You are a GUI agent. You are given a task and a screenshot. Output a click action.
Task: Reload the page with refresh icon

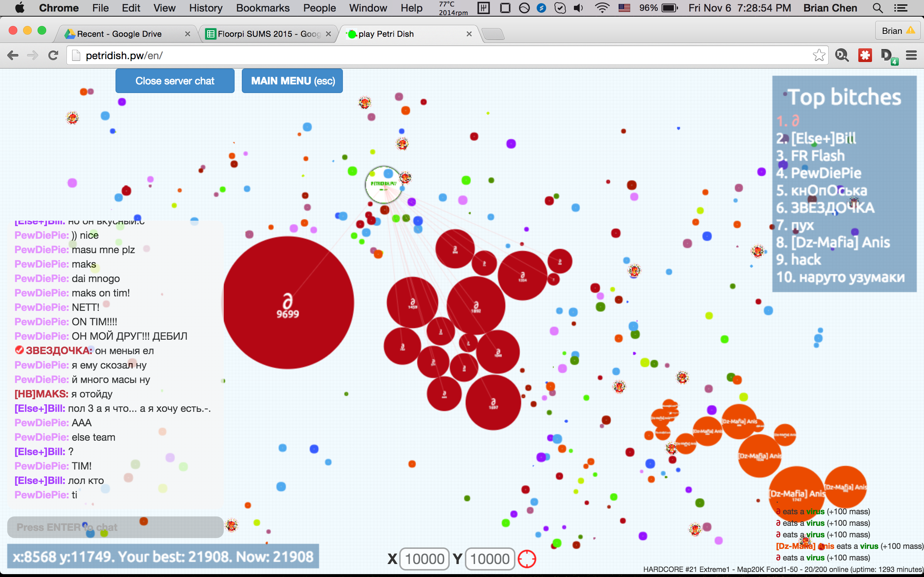coord(53,55)
